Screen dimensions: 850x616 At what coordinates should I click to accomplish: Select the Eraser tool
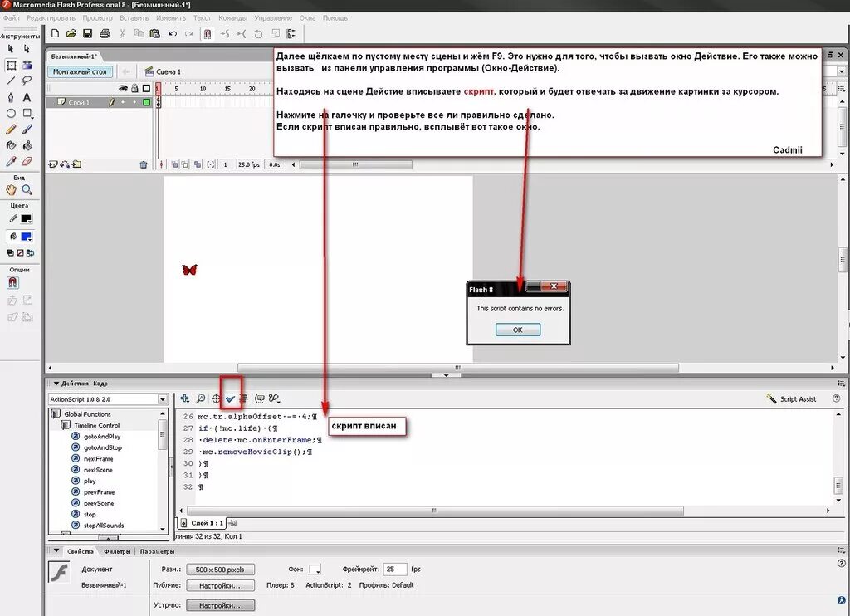[27, 161]
